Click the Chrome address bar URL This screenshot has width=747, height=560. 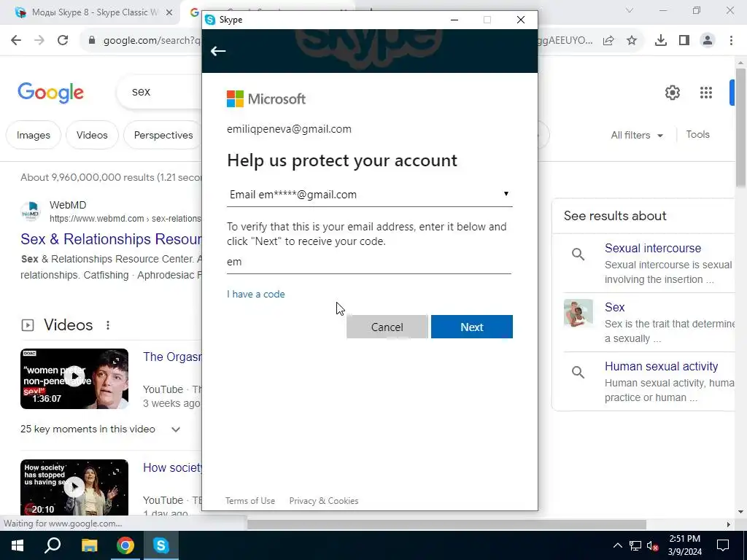(152, 41)
